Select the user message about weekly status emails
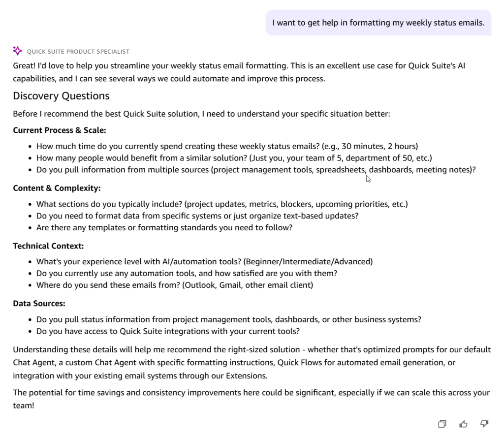Image resolution: width=504 pixels, height=436 pixels. click(x=378, y=23)
